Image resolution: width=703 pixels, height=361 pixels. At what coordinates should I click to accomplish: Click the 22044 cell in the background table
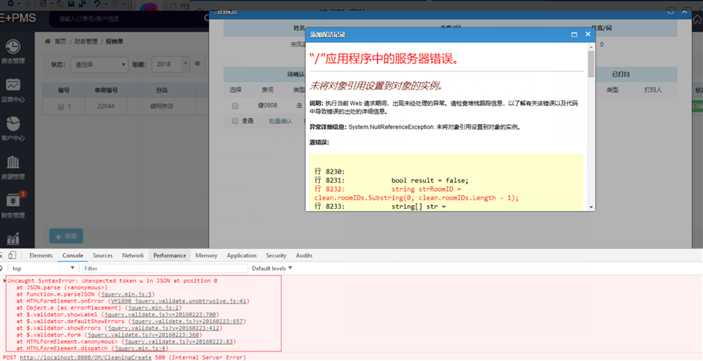click(x=105, y=107)
